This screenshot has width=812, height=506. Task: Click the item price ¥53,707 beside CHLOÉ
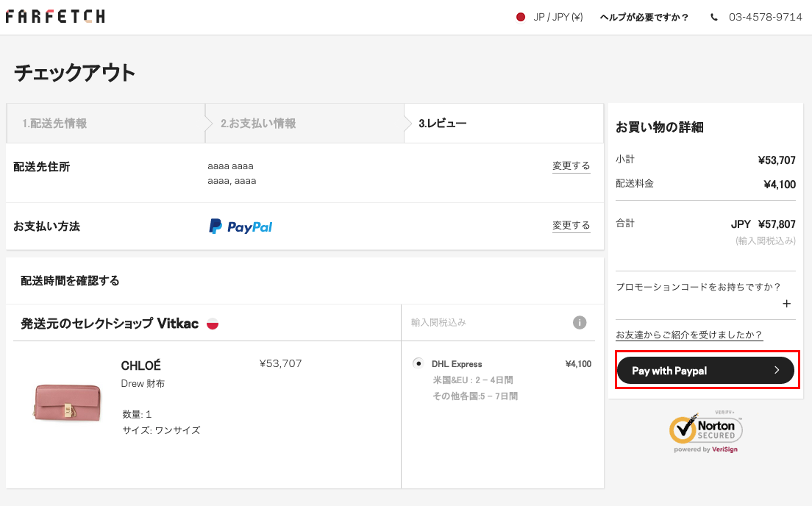pos(280,363)
